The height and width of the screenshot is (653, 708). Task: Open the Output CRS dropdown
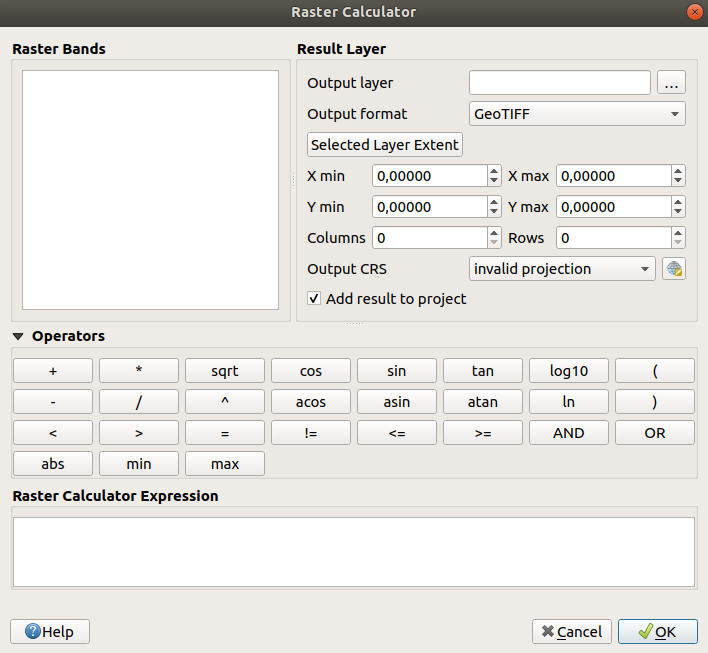pyautogui.click(x=562, y=269)
